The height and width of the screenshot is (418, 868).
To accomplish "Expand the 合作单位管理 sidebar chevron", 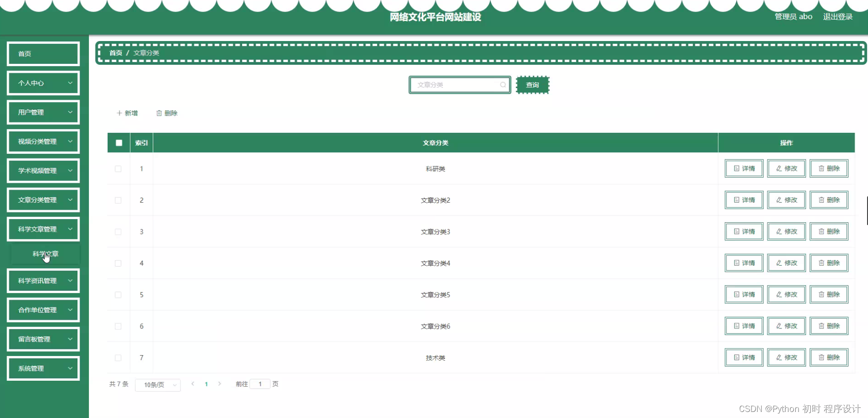I will click(x=70, y=310).
